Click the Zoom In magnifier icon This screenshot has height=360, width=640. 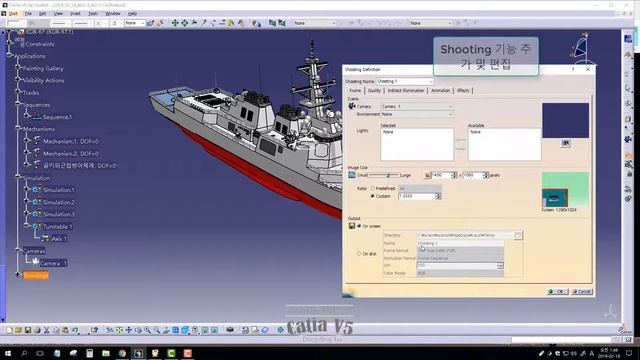tap(147, 330)
